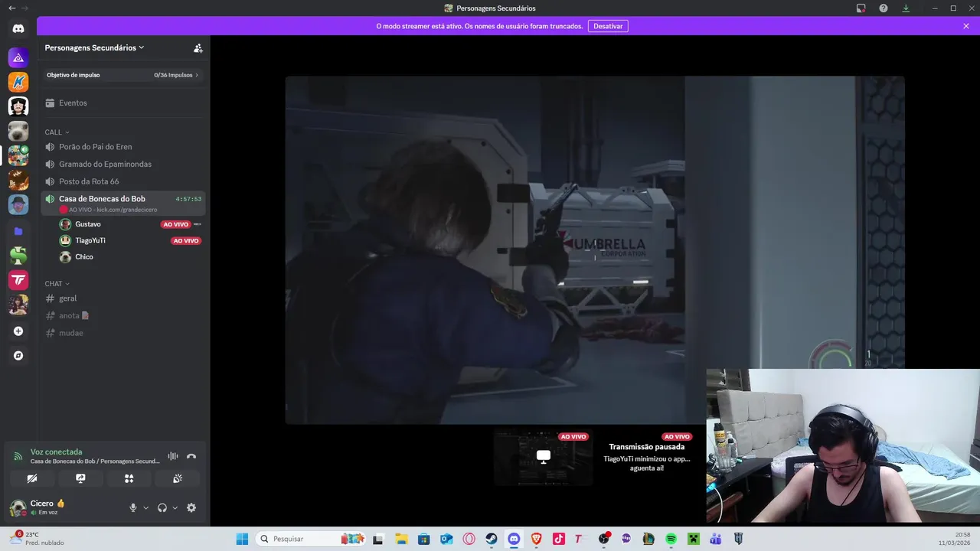Disconnect from voice with the hang-up icon
Viewport: 980px width, 551px height.
pos(191,456)
